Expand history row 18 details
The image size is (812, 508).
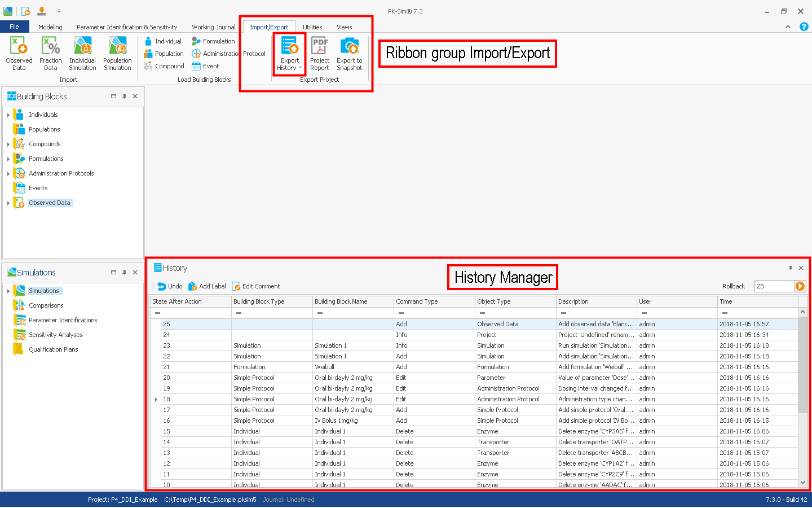point(156,400)
